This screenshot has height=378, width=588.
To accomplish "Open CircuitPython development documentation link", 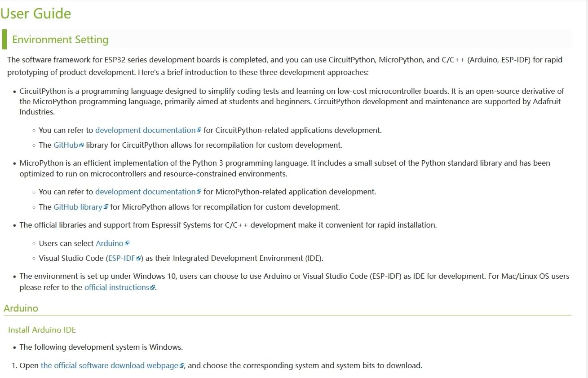I will [x=145, y=130].
